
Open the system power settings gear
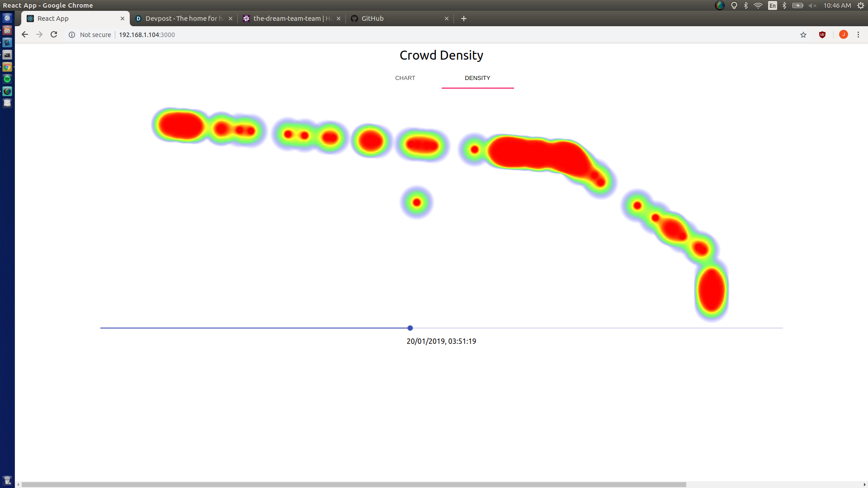(x=861, y=5)
